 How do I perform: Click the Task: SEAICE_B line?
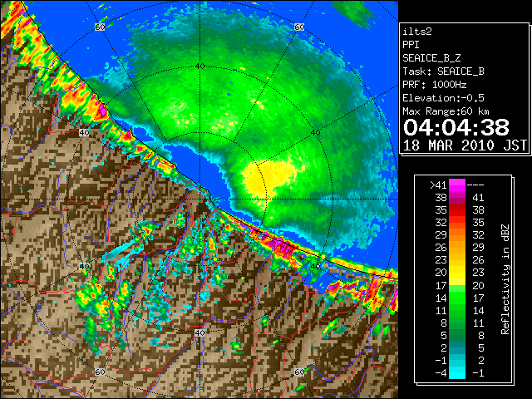coord(443,71)
